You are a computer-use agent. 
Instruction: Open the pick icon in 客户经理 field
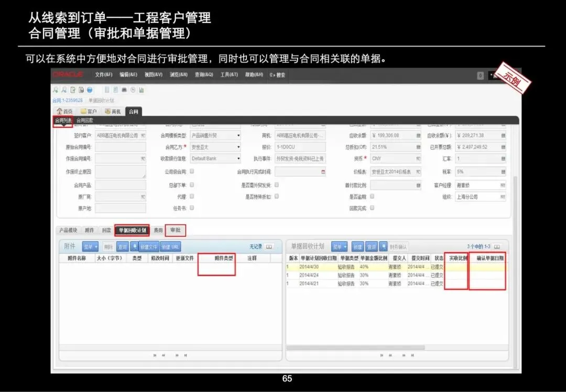[x=503, y=185]
